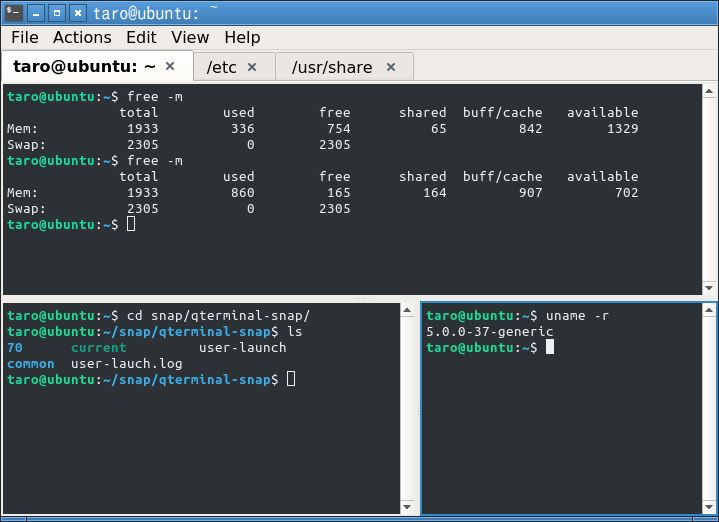Screen dimensions: 719x522
Task: Open the Help menu
Action: point(242,37)
